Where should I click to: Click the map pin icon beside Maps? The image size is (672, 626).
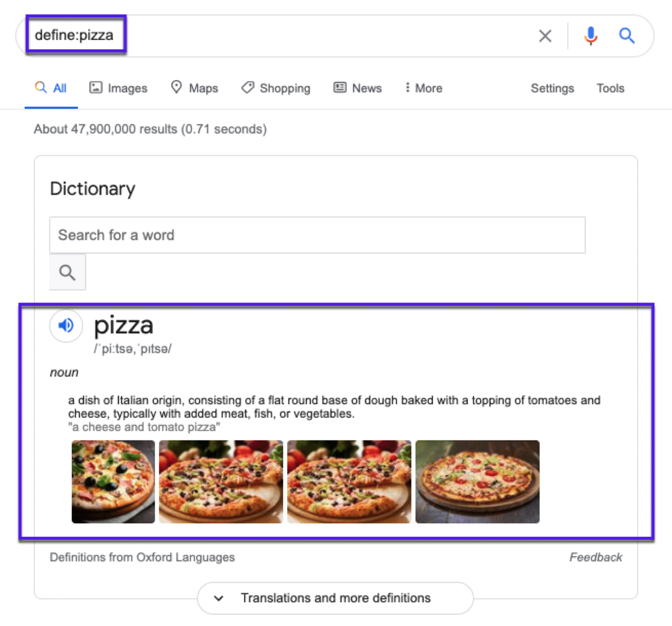[176, 87]
